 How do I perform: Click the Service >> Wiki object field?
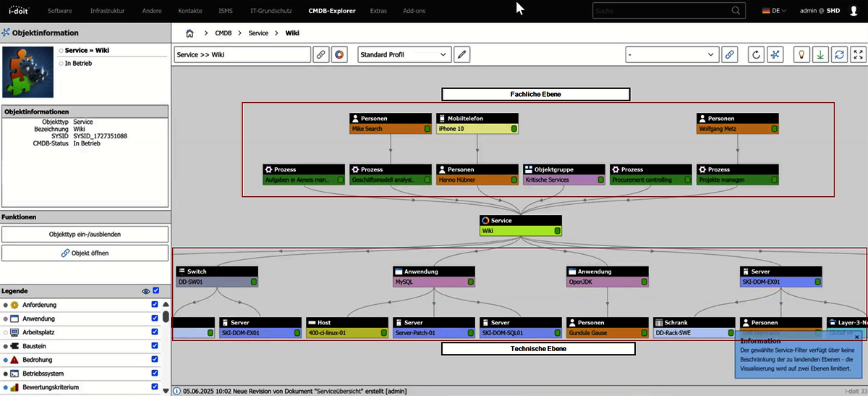point(242,55)
